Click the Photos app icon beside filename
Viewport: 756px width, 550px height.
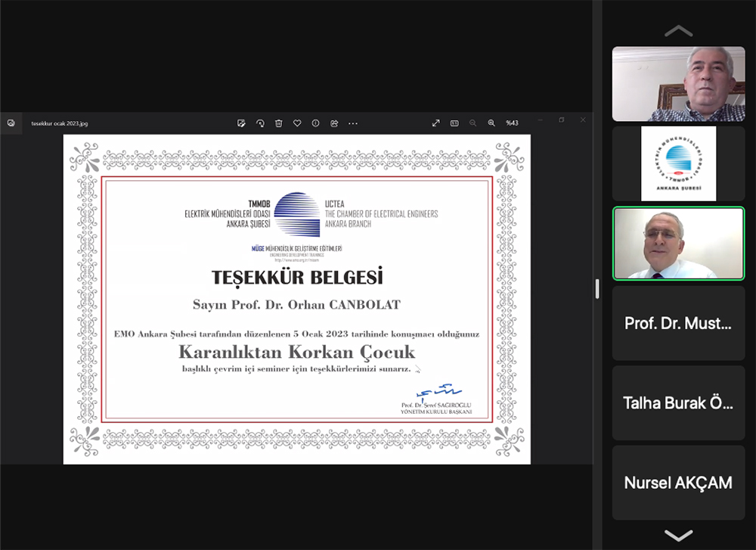coord(11,123)
